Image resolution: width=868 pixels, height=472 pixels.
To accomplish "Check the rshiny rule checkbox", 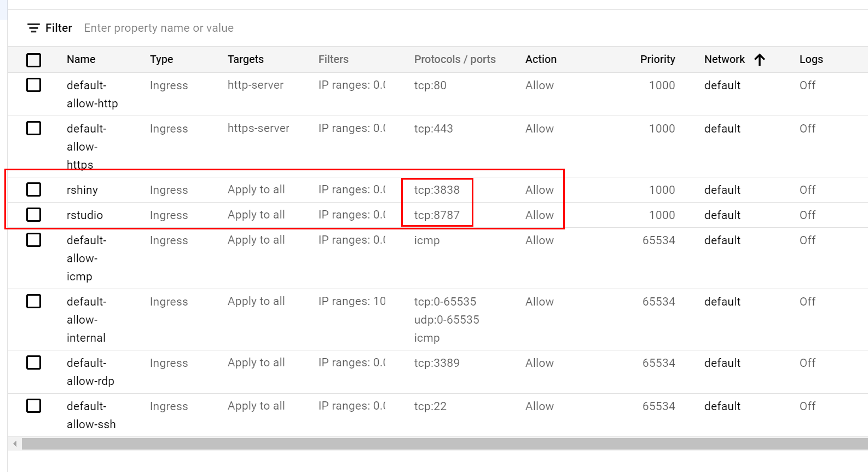I will coord(34,189).
